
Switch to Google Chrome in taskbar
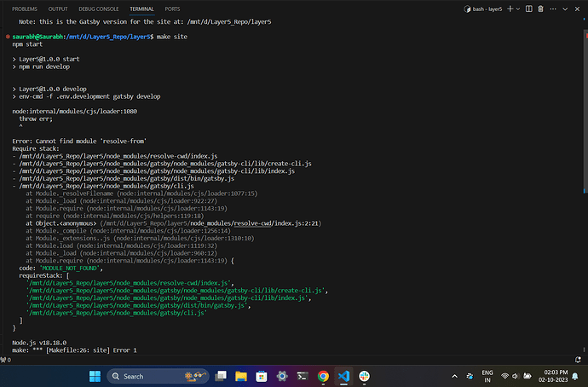(323, 376)
